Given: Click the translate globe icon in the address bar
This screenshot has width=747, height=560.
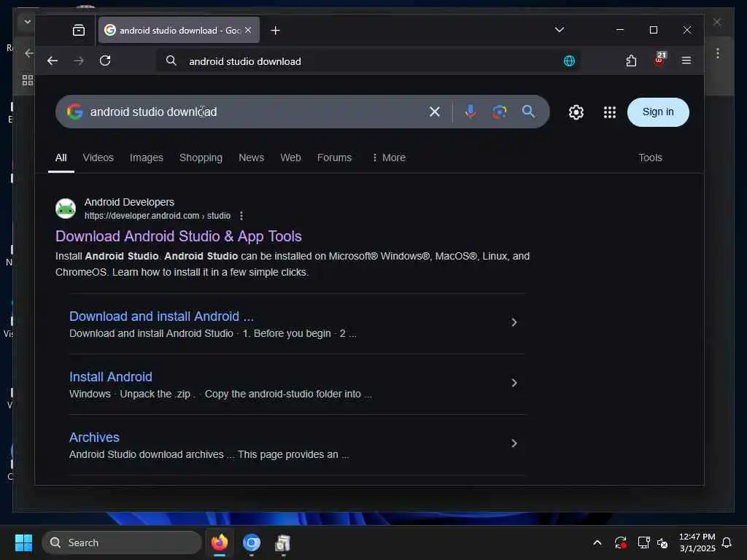Looking at the screenshot, I should click(569, 61).
